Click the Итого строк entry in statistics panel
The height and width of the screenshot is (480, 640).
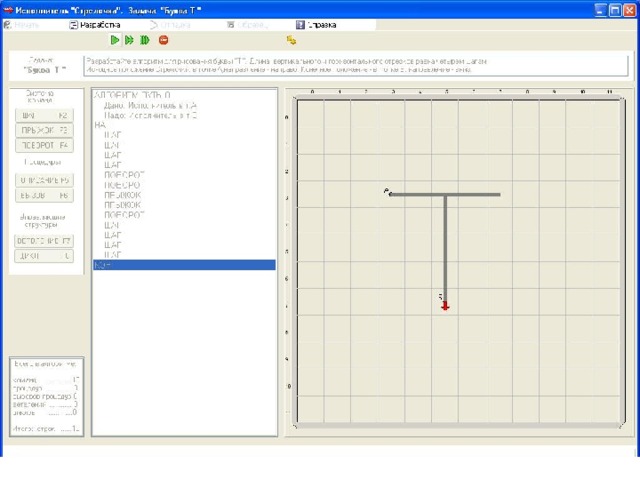coord(46,429)
